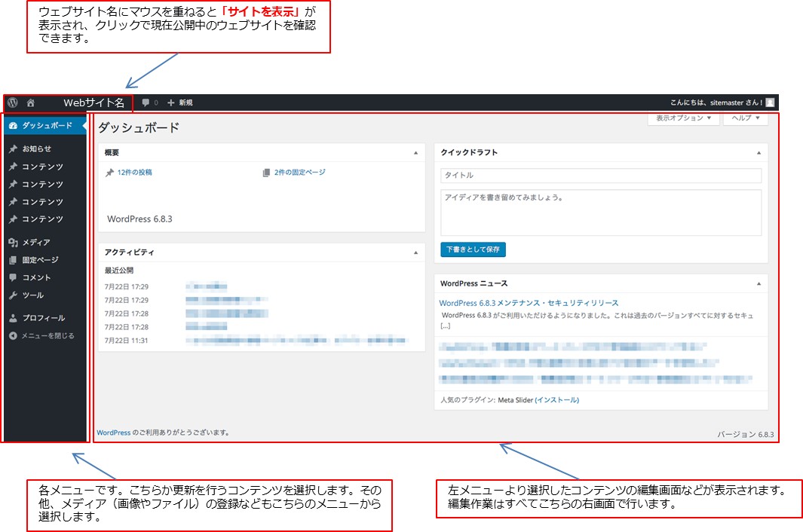Viewport: 803px width, 532px height.
Task: Click the pin icon beside お知らせ
Action: tap(14, 149)
